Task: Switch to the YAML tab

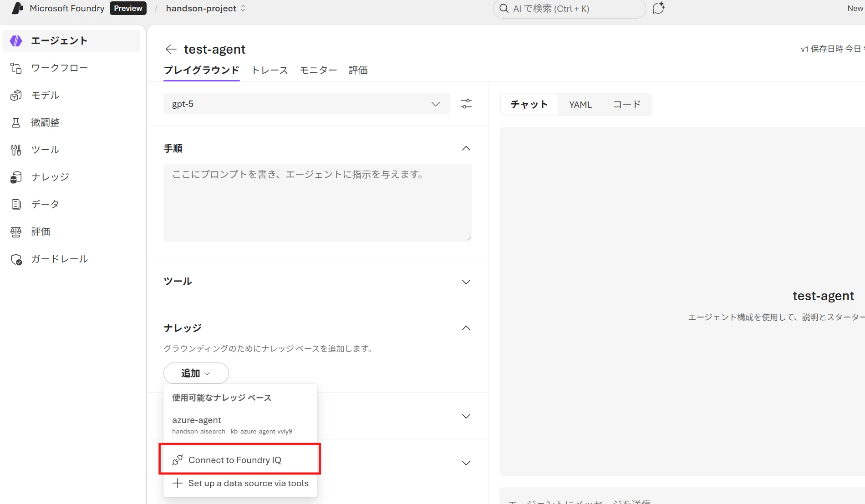Action: pyautogui.click(x=580, y=105)
